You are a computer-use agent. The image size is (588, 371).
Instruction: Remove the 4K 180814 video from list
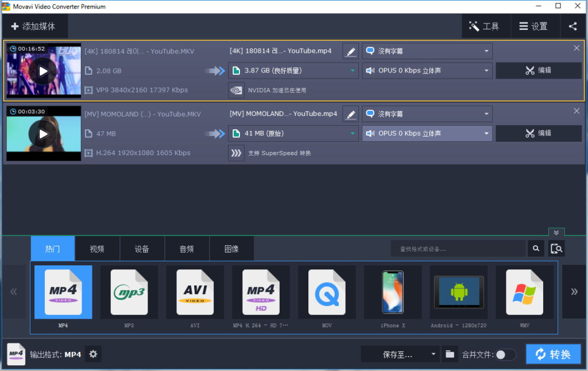tap(577, 48)
